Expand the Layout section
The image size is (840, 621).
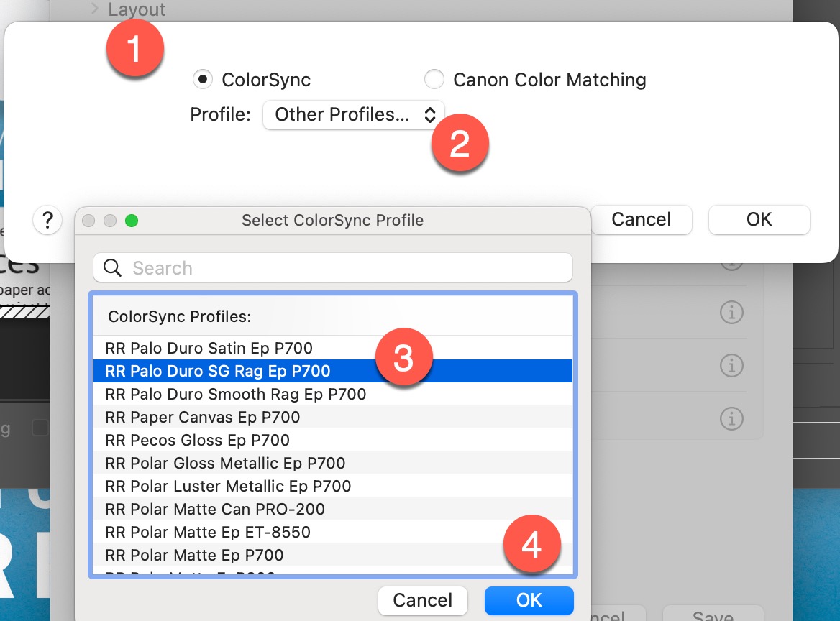click(x=94, y=9)
